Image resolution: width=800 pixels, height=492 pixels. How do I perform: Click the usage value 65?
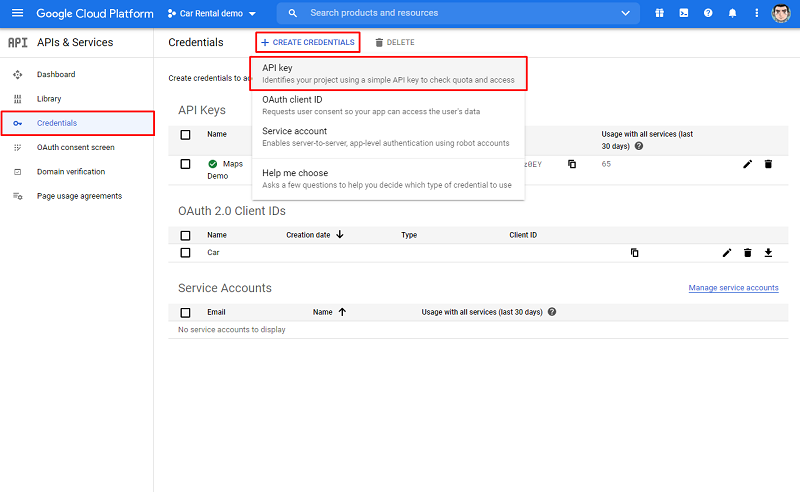tap(606, 164)
